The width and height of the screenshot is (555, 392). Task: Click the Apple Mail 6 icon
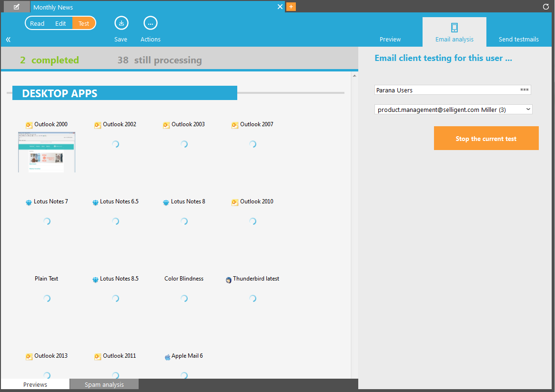[167, 357]
